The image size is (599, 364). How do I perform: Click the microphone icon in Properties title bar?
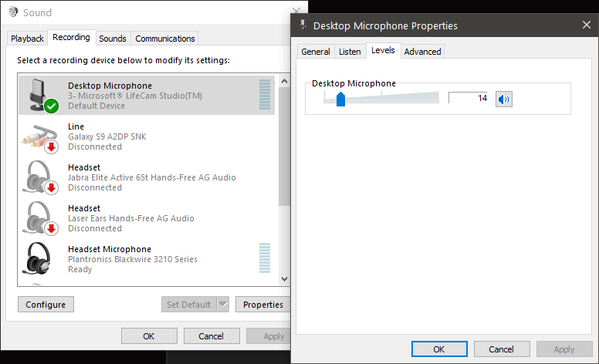pyautogui.click(x=303, y=25)
